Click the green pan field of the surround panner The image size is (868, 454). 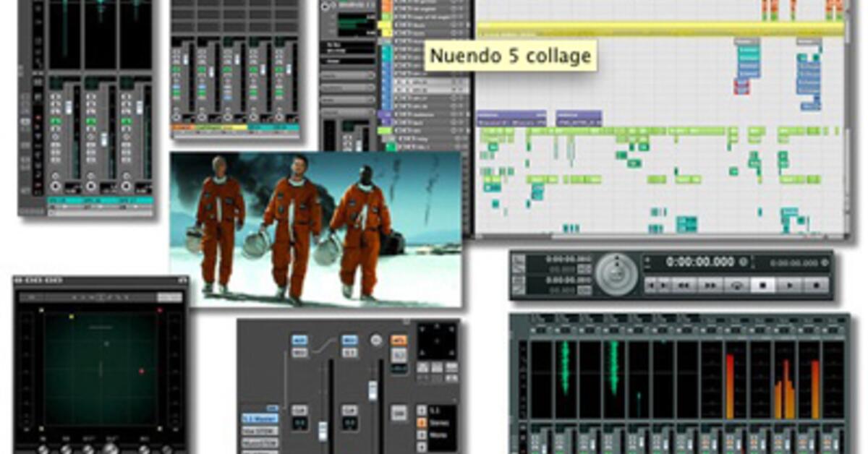click(x=100, y=369)
